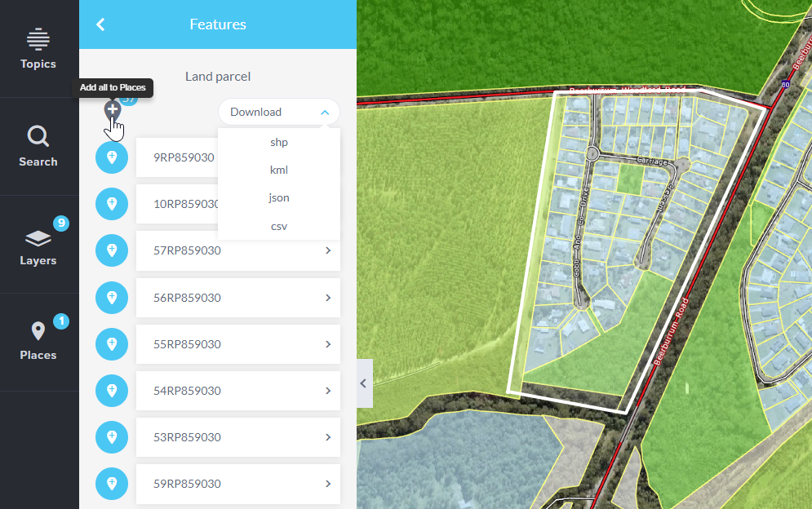812x509 pixels.
Task: Add parcel 57RP859030 to Places
Action: pos(112,250)
